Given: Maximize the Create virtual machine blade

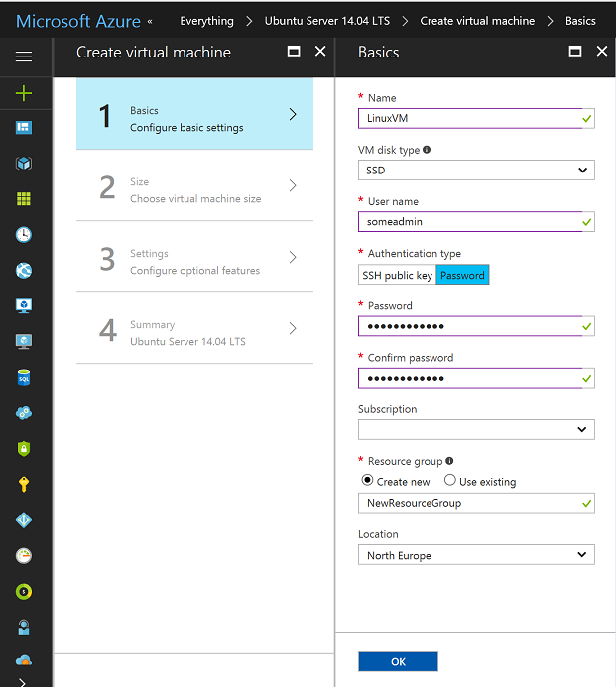Looking at the screenshot, I should pyautogui.click(x=294, y=52).
